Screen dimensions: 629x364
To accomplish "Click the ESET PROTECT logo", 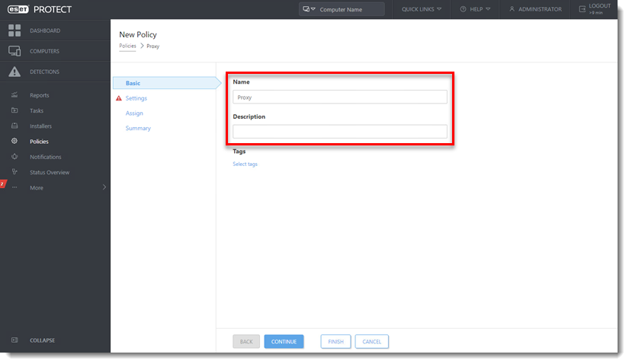I will [40, 9].
